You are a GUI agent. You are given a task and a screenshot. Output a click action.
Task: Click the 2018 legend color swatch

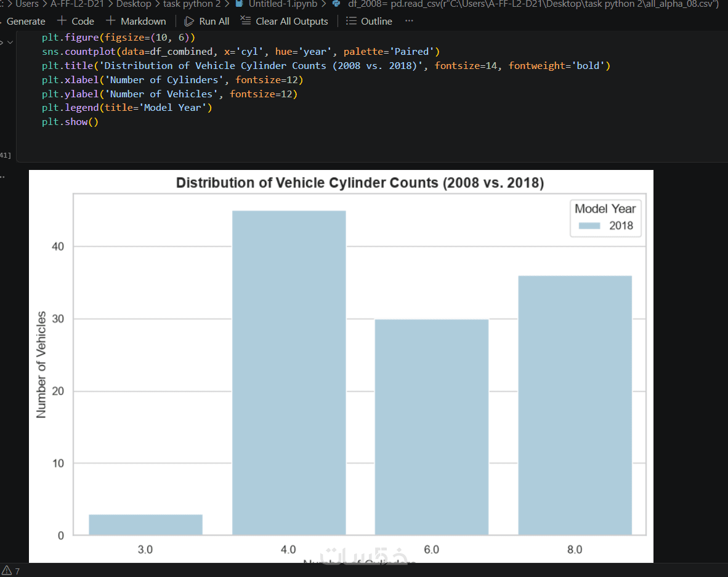pyautogui.click(x=589, y=225)
